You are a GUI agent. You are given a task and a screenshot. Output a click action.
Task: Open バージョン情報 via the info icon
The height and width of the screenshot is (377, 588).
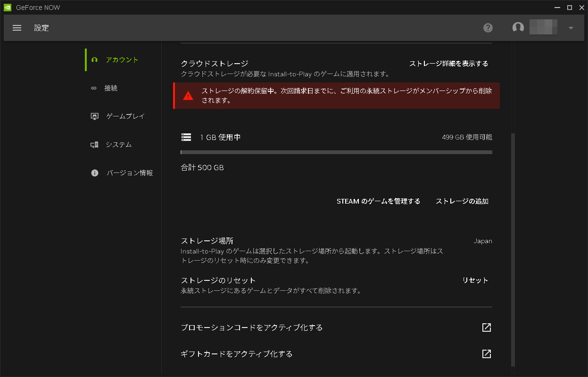click(x=94, y=173)
